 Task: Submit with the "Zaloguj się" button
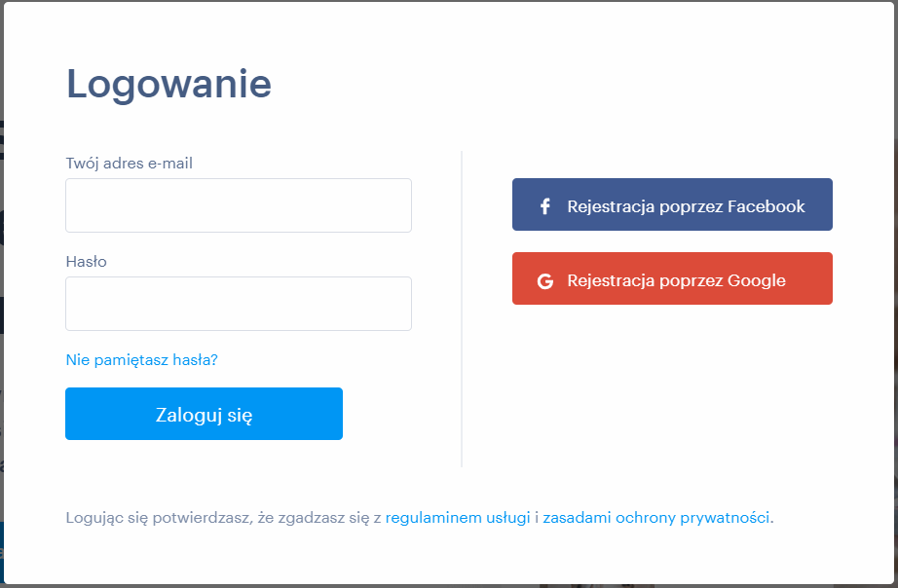tap(204, 414)
